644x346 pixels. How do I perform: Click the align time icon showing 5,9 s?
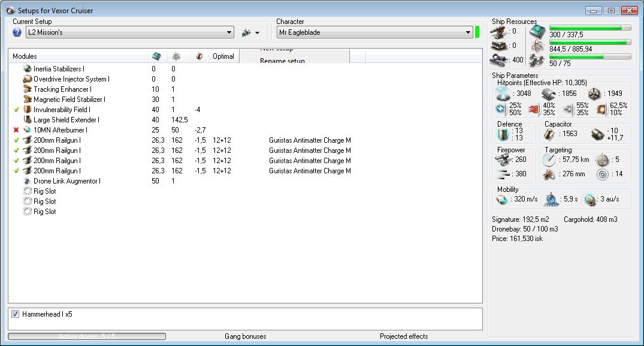pyautogui.click(x=551, y=200)
